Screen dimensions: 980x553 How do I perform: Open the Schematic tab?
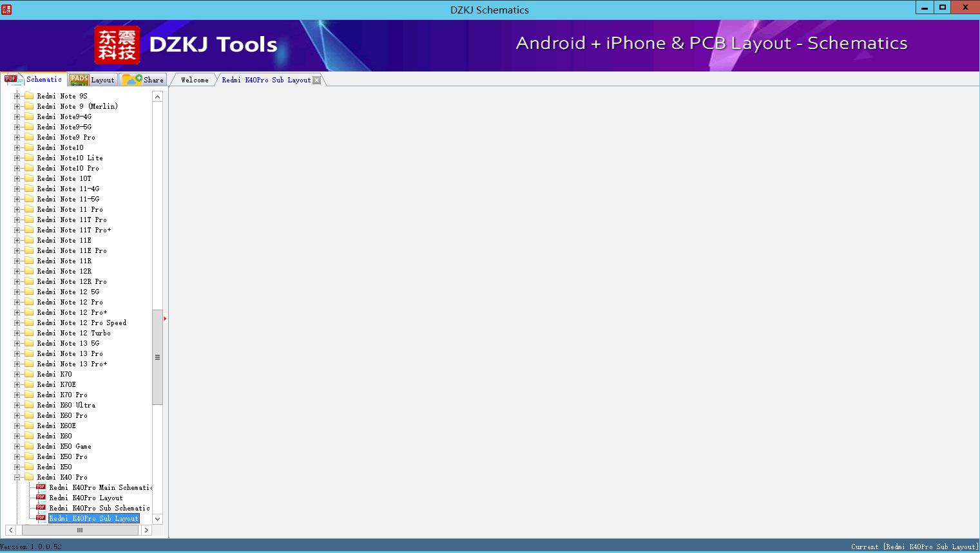point(34,79)
